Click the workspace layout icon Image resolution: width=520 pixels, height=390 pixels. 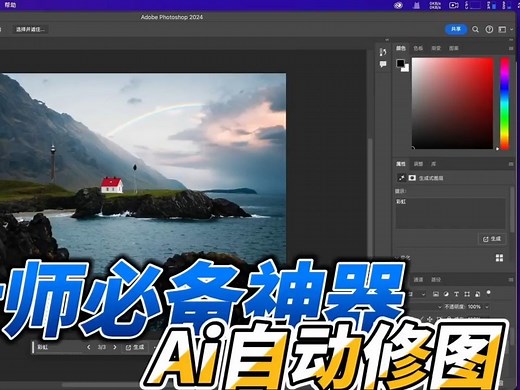pyautogui.click(x=502, y=30)
